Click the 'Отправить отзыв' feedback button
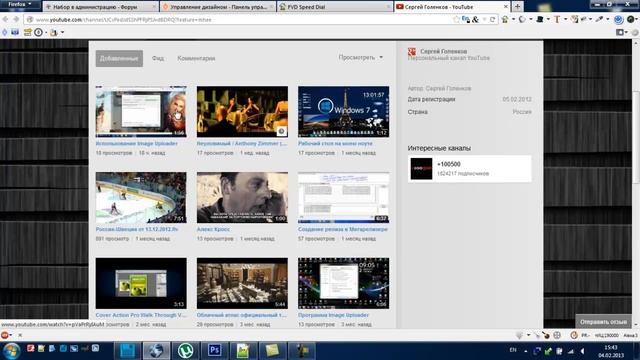The height and width of the screenshot is (360, 640). [x=603, y=322]
